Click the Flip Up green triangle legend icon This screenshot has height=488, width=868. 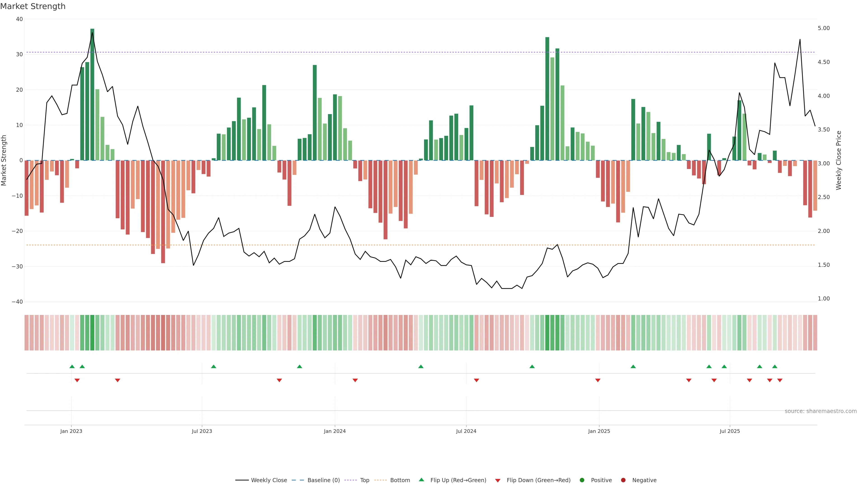tap(421, 480)
